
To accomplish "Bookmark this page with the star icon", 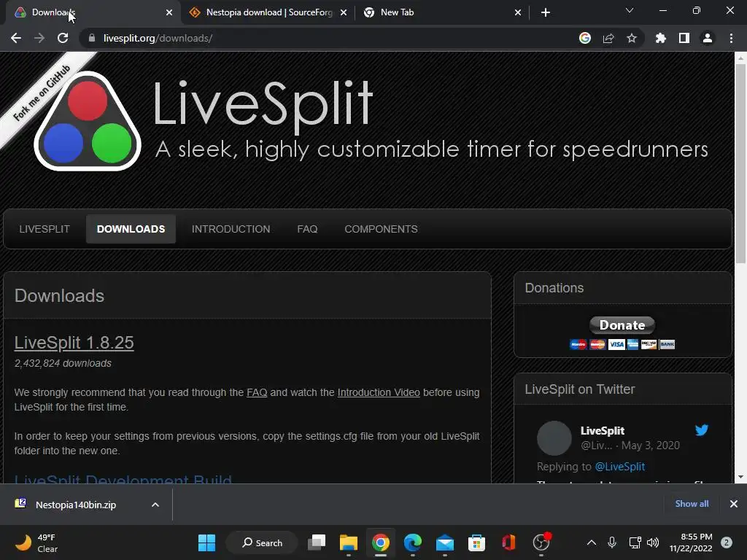I will click(x=632, y=38).
